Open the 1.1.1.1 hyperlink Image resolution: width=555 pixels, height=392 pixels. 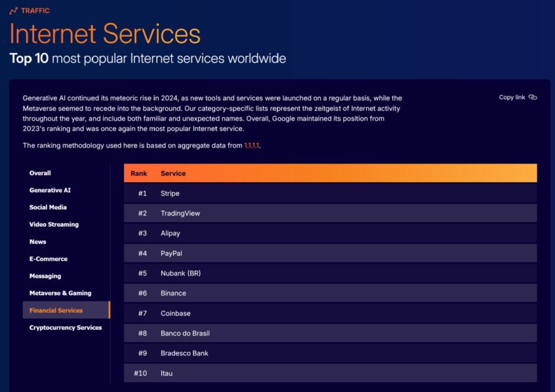pos(252,145)
